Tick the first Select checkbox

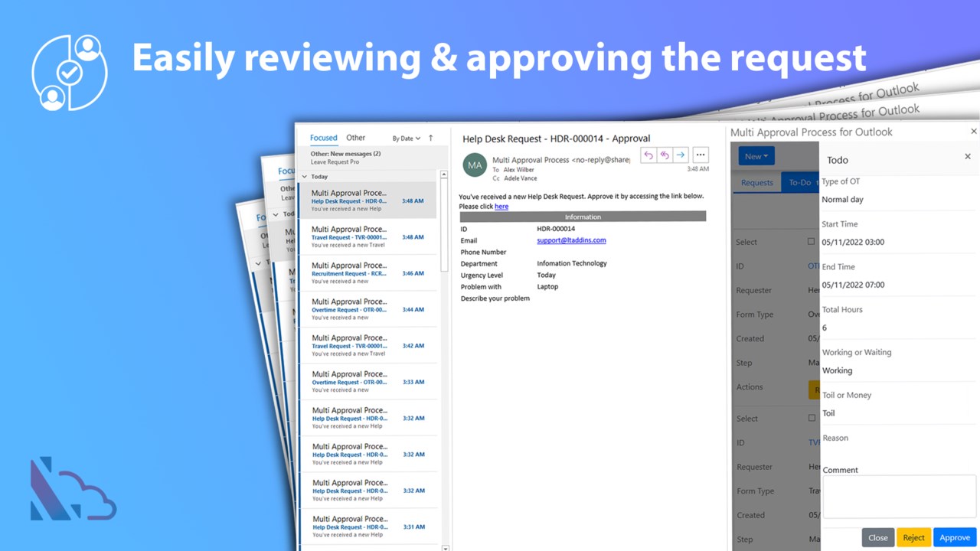(x=812, y=241)
